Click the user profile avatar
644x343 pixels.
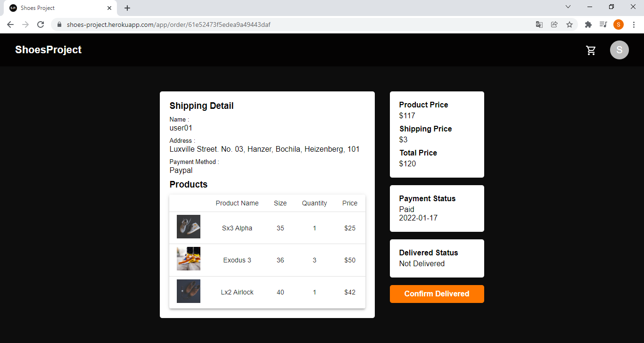tap(619, 50)
